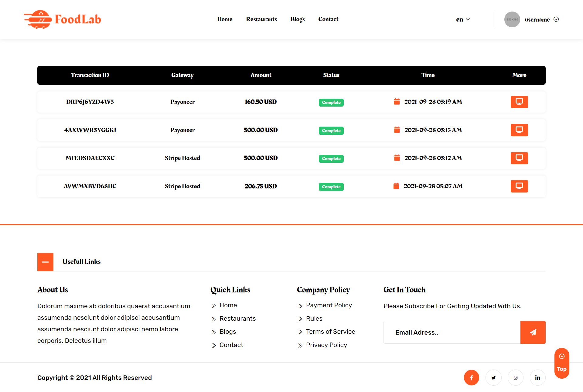This screenshot has height=392, width=583.
Task: Visit the Instagram social icon
Action: click(516, 377)
